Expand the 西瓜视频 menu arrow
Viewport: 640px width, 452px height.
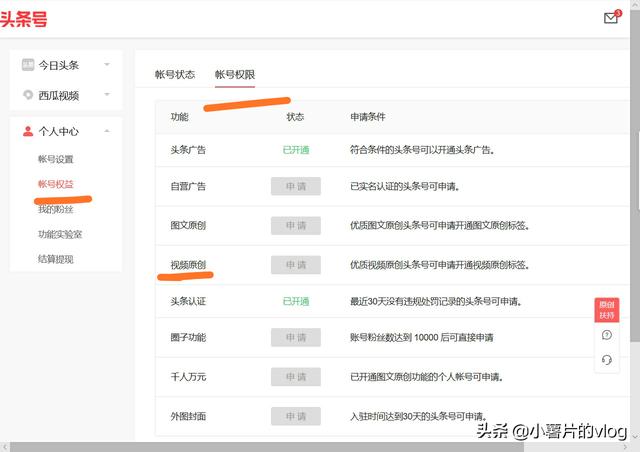[x=106, y=96]
